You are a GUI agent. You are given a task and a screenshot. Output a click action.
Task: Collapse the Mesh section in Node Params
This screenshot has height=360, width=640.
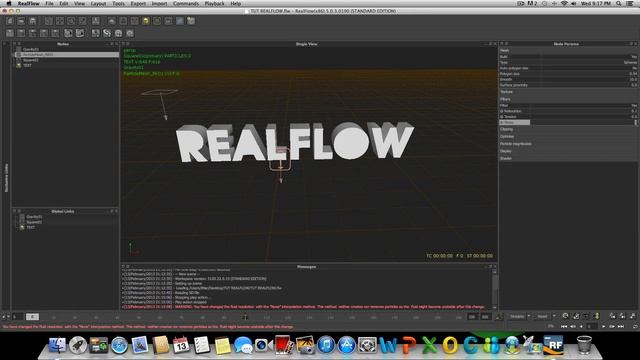pos(569,50)
